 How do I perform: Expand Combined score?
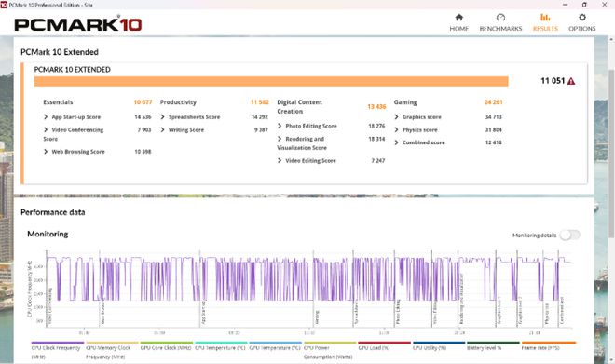[x=397, y=142]
